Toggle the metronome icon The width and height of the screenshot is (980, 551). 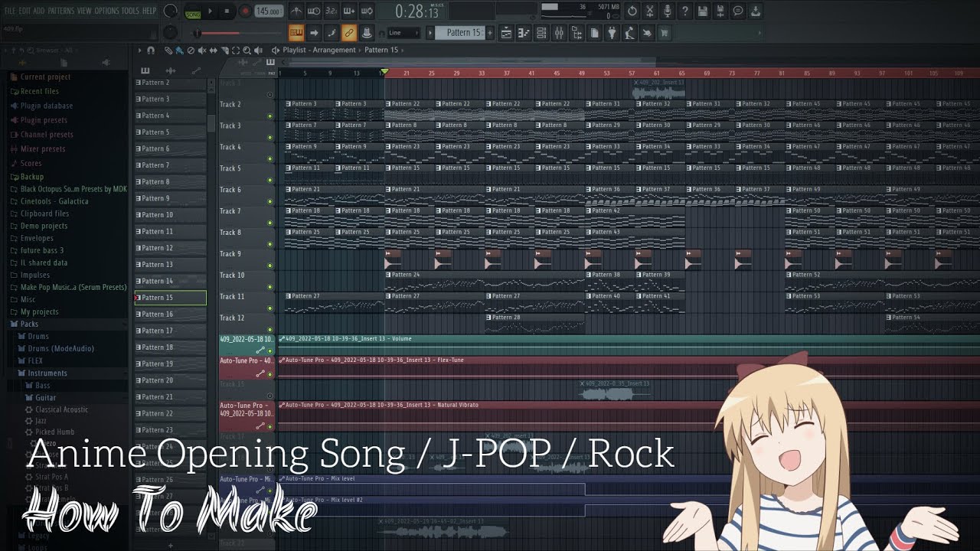(296, 11)
